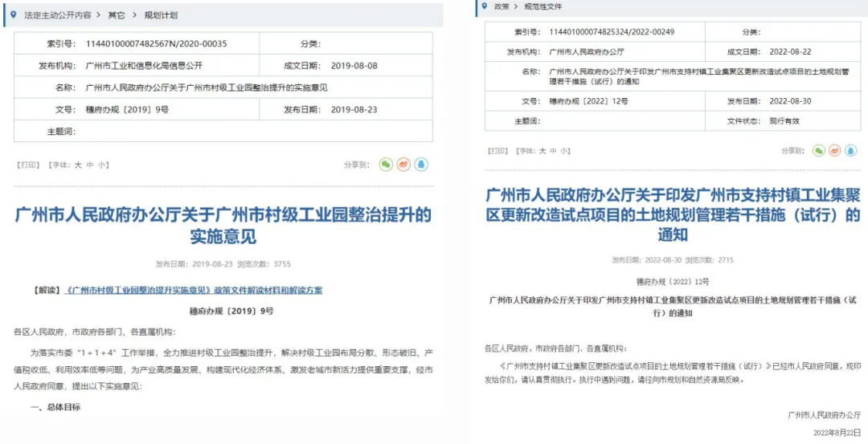The height and width of the screenshot is (444, 868).
Task: Open 法定主动公开内容 breadcrumb link
Action: click(x=58, y=15)
